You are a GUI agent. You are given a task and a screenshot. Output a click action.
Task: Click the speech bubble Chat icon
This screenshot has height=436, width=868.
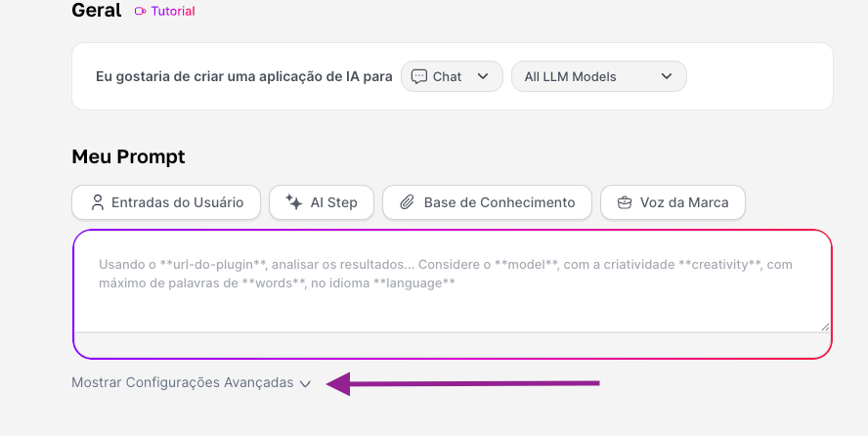pyautogui.click(x=418, y=76)
